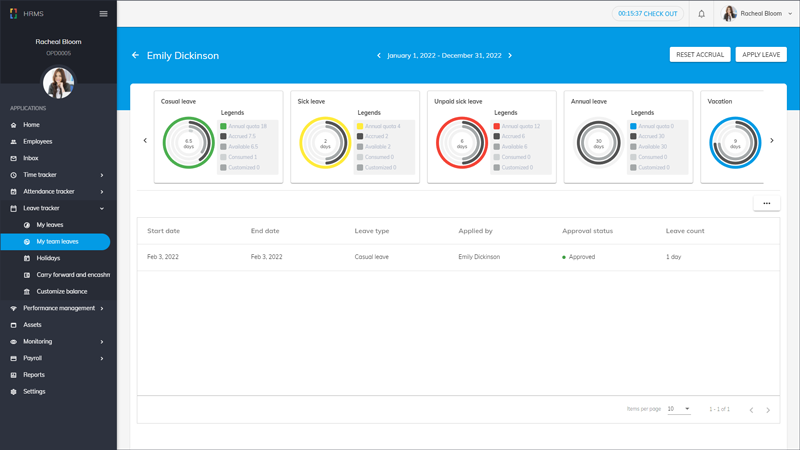Click the HRMS logo icon

tap(13, 14)
